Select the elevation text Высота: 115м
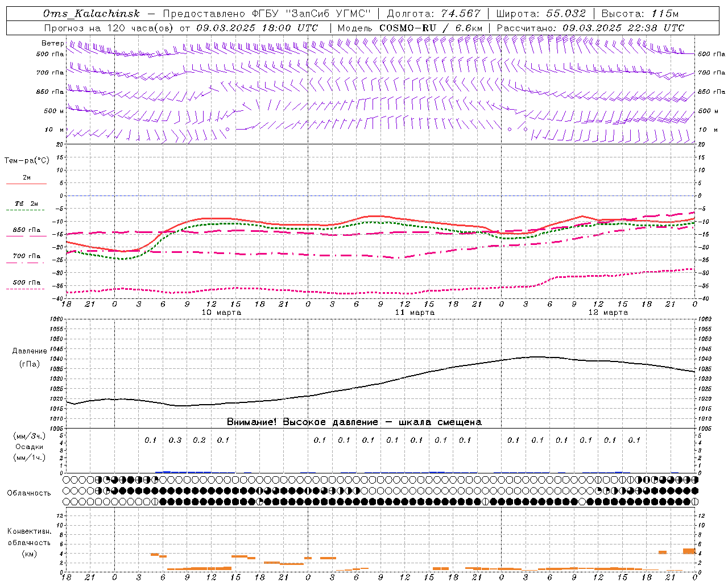This screenshot has height=582, width=728. tap(640, 14)
